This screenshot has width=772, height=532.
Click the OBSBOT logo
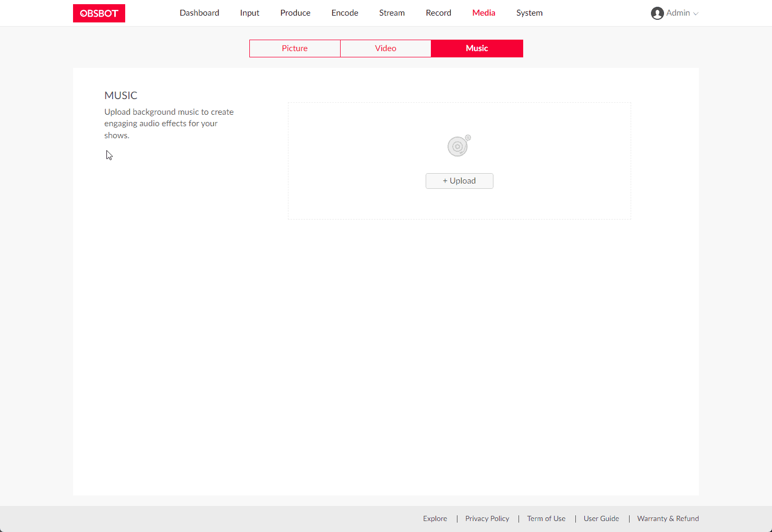(99, 13)
